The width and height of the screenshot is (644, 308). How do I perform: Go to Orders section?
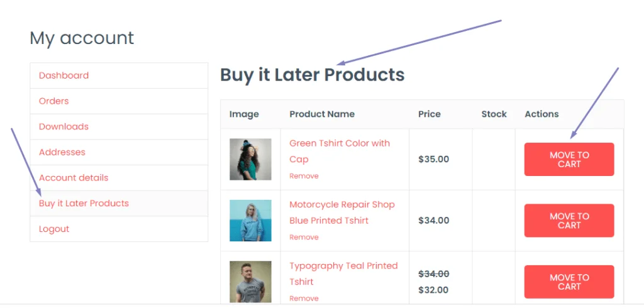tap(54, 101)
